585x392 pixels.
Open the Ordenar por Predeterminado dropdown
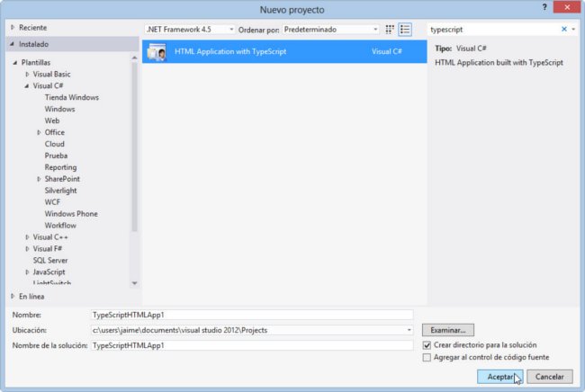[x=330, y=30]
